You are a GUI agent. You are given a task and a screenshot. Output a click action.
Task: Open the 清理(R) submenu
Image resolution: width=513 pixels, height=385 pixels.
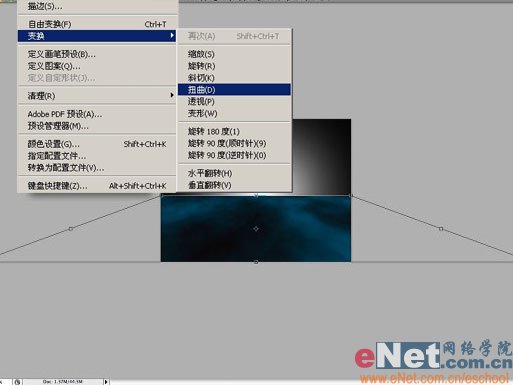click(x=97, y=96)
